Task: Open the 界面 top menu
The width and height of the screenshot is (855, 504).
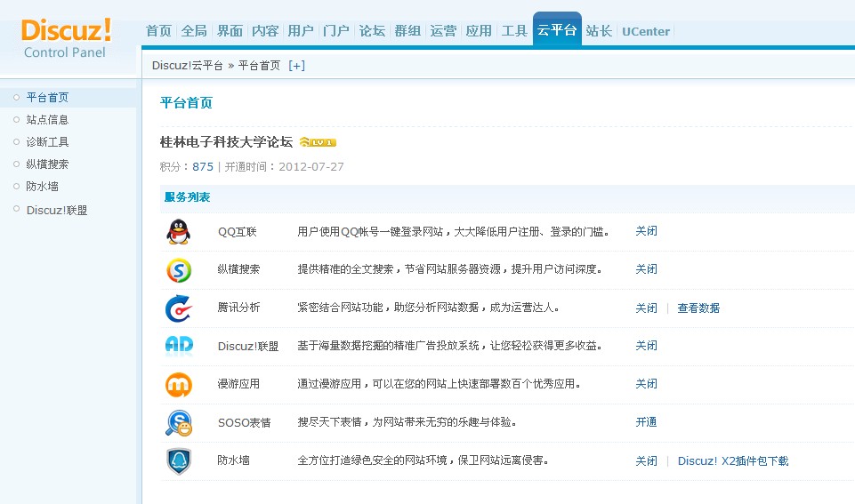Action: tap(230, 31)
